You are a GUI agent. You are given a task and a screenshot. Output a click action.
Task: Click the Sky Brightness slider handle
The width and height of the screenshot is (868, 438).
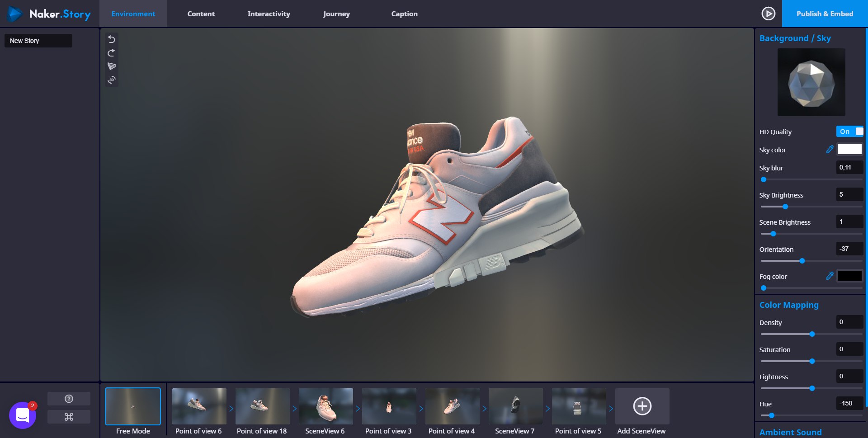click(785, 207)
